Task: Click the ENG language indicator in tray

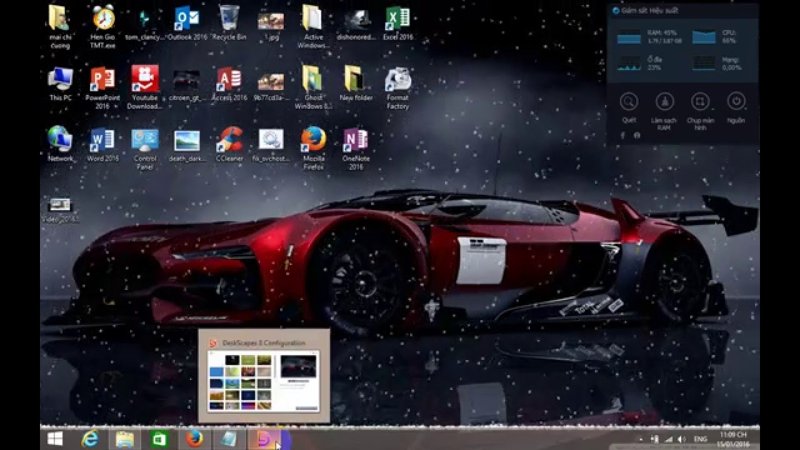Action: coord(701,439)
